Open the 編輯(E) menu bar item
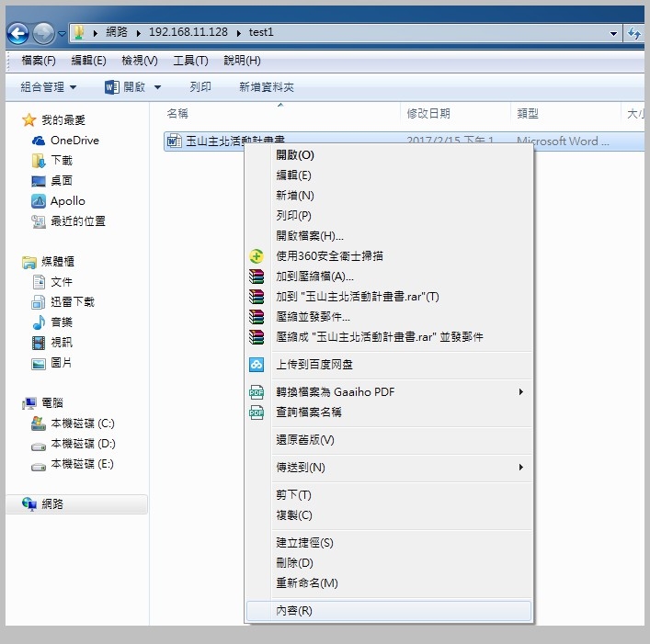 click(88, 61)
